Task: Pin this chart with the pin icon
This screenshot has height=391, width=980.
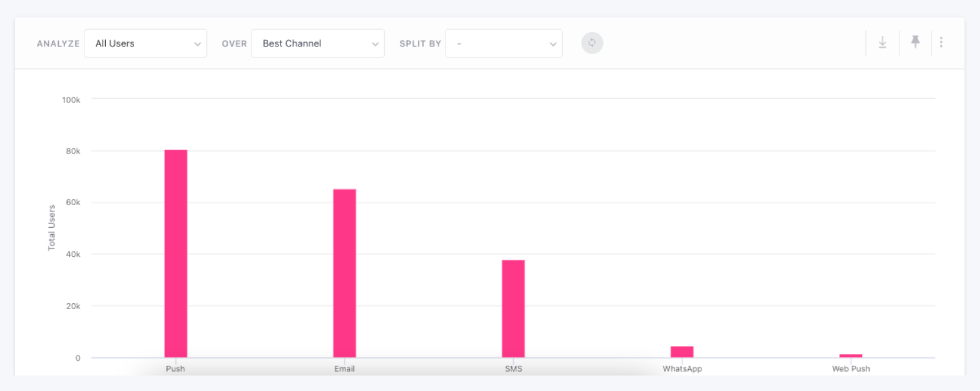Action: click(x=915, y=43)
